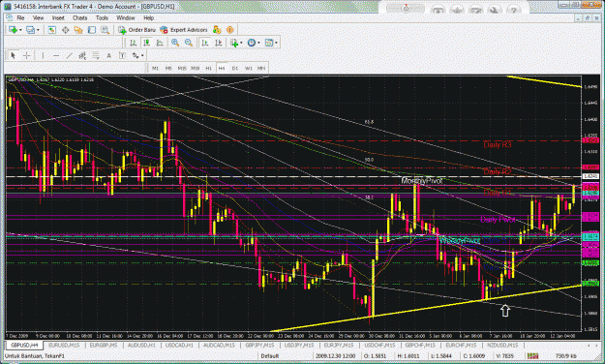
Task: Open the Profiles toolbar icon
Action: (x=30, y=30)
